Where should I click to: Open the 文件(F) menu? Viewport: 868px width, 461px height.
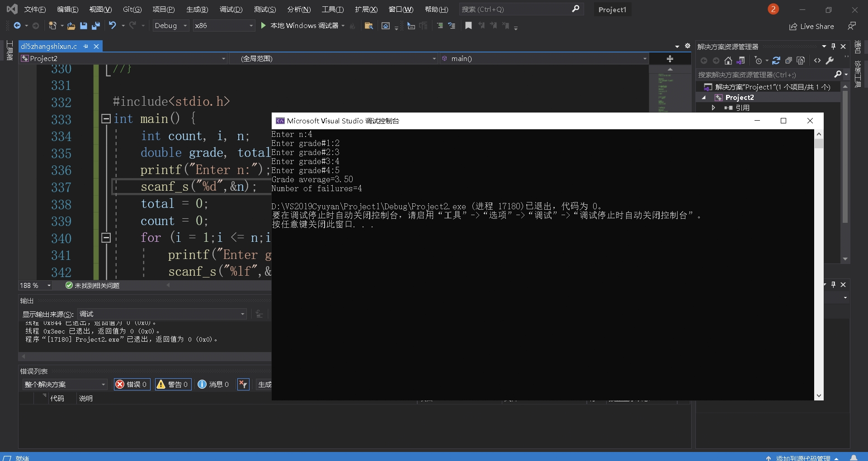(35, 9)
